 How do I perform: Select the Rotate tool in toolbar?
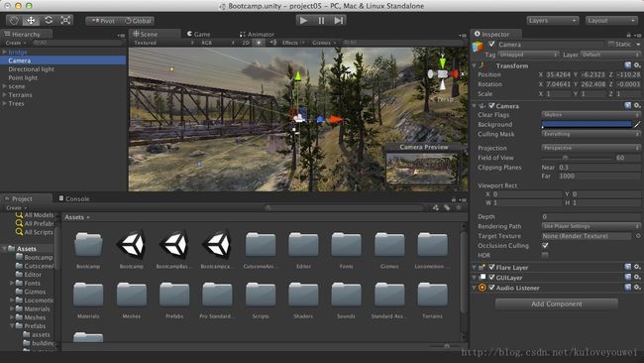(x=49, y=20)
